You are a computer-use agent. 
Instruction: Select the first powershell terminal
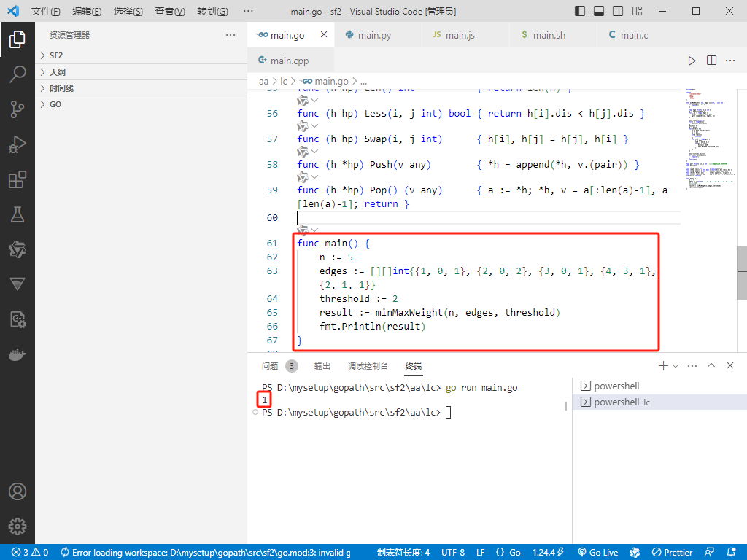coord(659,386)
